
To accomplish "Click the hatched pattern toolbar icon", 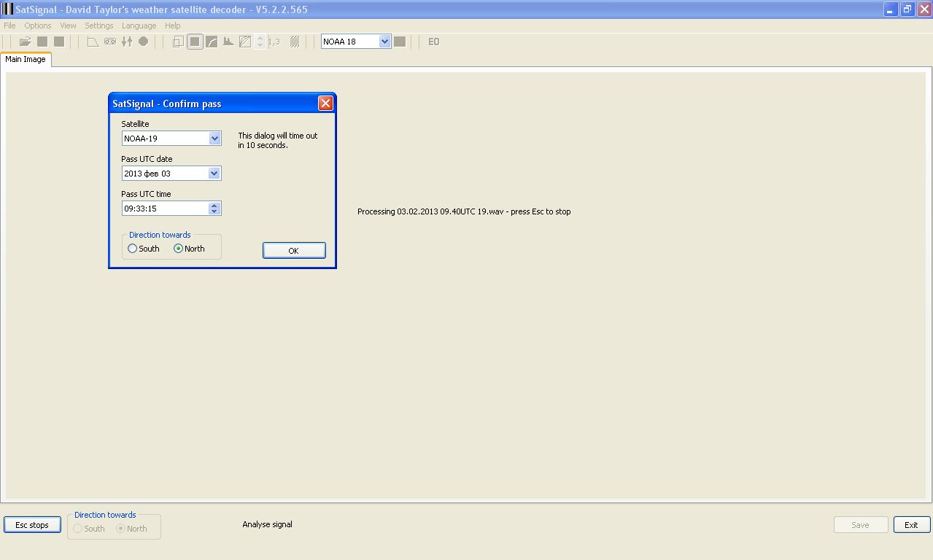I will click(295, 42).
